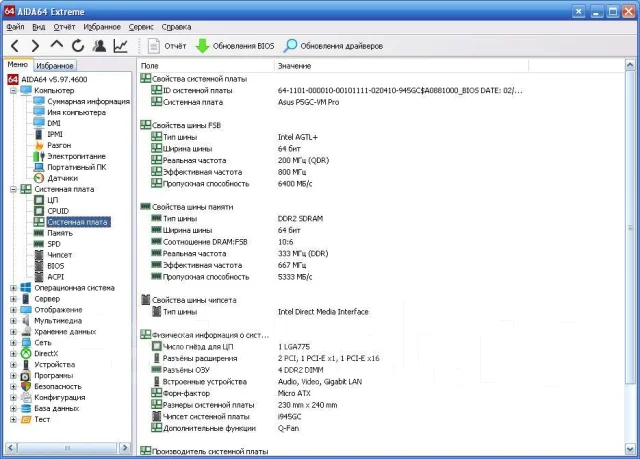The height and width of the screenshot is (459, 640).
Task: Click the Чипсет системной платы row showing i945GC
Action: (339, 417)
